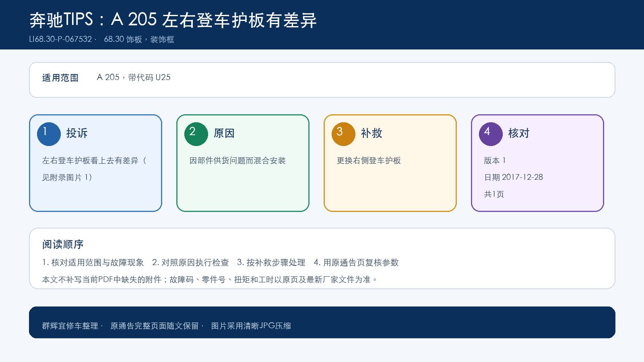
Task: Click the 适用范围 label
Action: point(60,78)
